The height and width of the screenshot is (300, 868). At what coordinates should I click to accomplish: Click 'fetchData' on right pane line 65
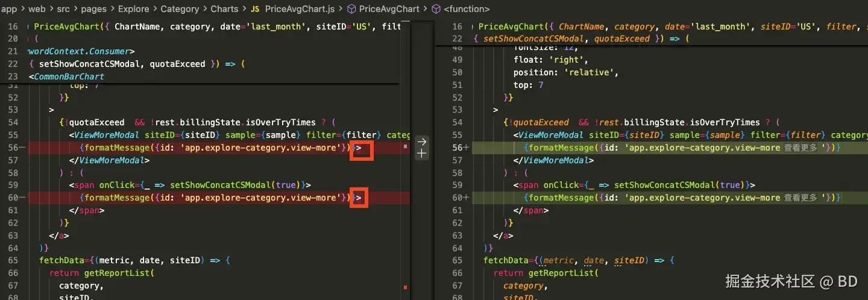click(x=506, y=260)
